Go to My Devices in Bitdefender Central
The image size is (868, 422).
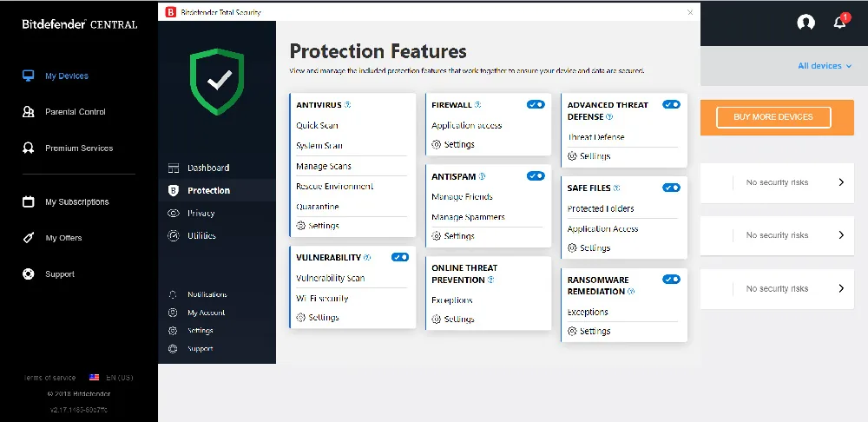pos(67,76)
